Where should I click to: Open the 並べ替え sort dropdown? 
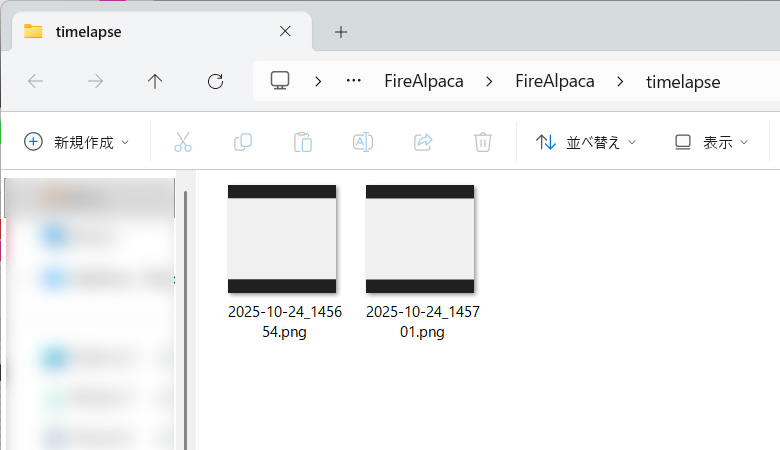586,142
